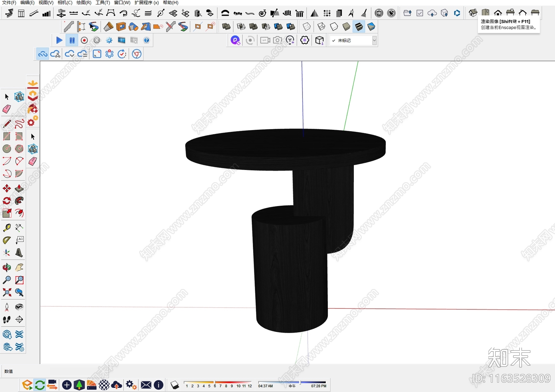555x392 pixels.
Task: Select the shaded with textures style
Action: (359, 26)
